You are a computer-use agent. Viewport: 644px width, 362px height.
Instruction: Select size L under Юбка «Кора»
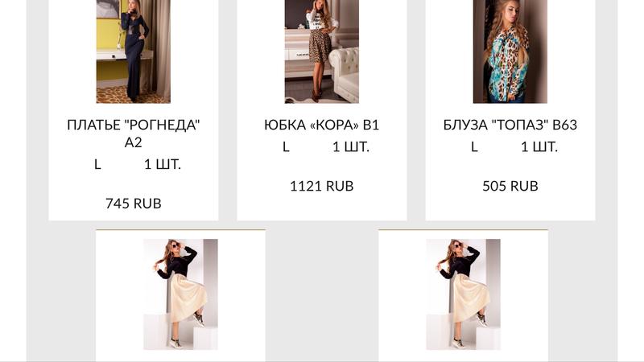pyautogui.click(x=286, y=147)
